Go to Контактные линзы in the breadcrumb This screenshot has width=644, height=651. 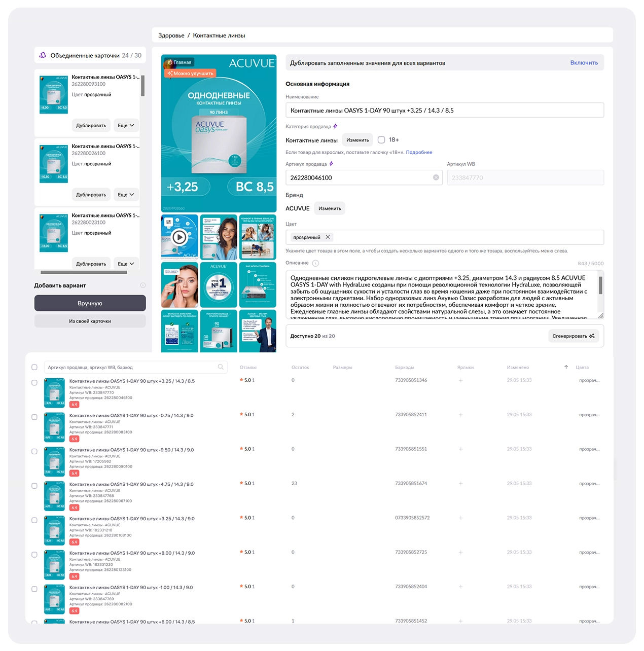[x=219, y=35]
